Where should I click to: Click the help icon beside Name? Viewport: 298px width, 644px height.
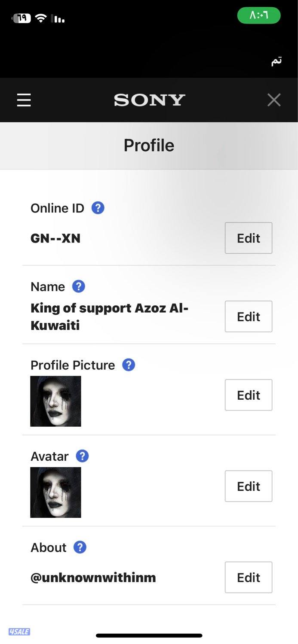[x=78, y=286]
